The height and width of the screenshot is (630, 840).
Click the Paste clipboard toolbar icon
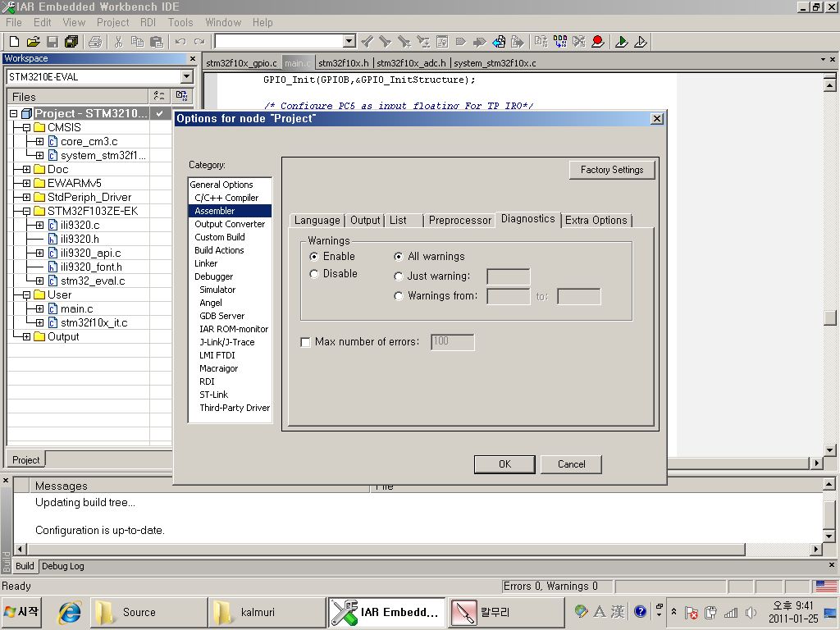[157, 41]
